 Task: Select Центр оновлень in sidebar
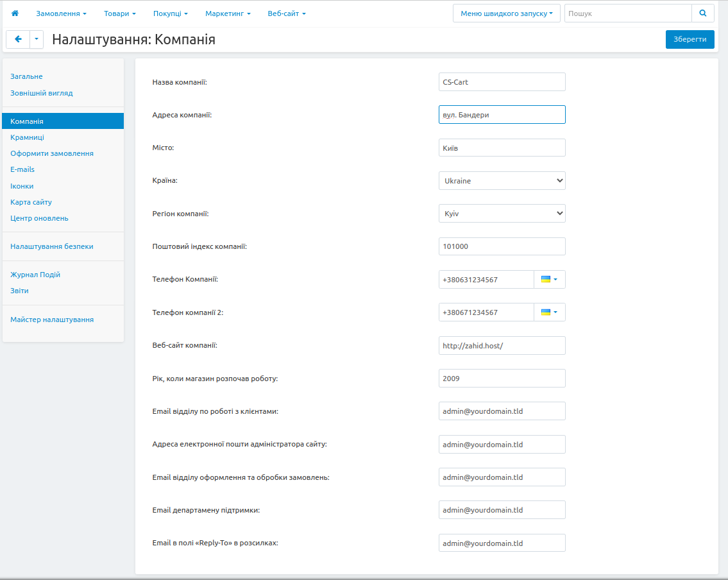(39, 218)
